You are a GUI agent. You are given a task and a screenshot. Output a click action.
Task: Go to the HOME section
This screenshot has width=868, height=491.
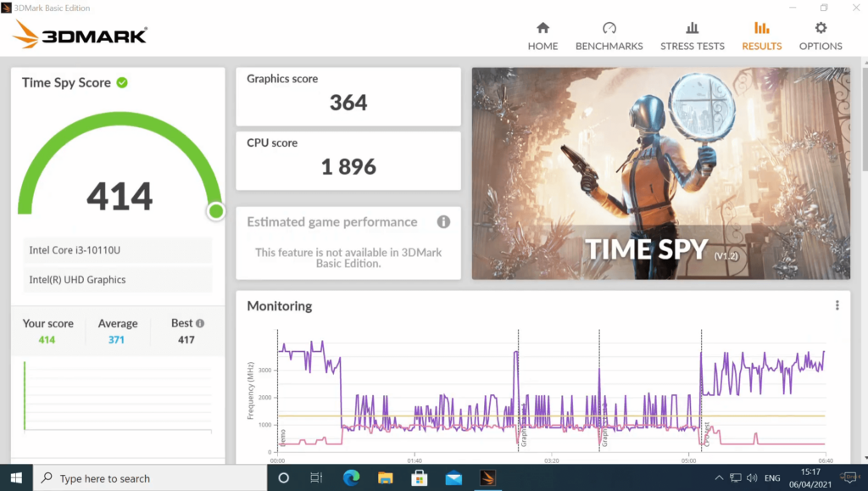tap(542, 36)
